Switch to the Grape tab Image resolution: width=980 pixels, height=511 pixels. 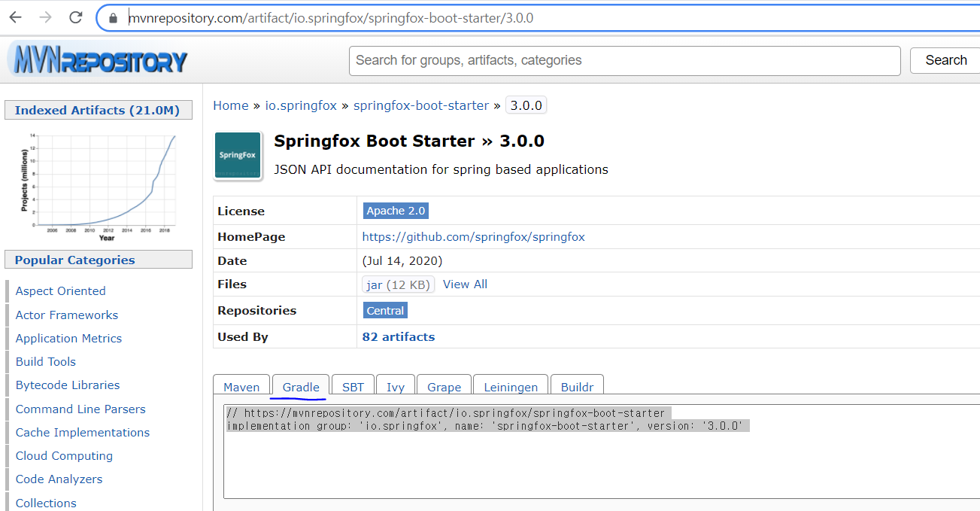pyautogui.click(x=444, y=386)
